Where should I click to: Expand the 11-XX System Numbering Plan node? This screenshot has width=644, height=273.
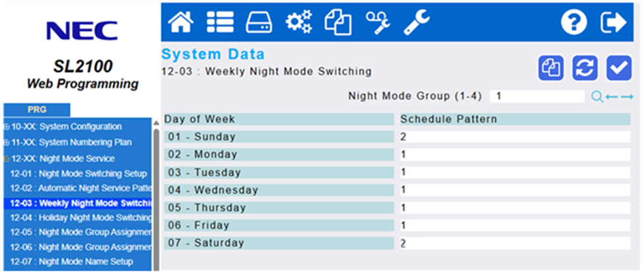(x=6, y=142)
